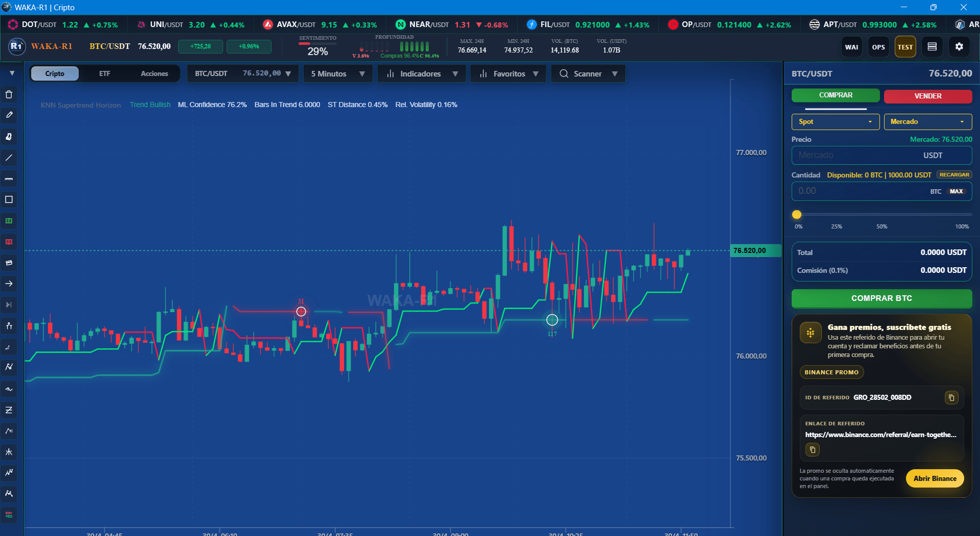980x536 pixels.
Task: Select the ruler measure tool
Action: (9, 178)
